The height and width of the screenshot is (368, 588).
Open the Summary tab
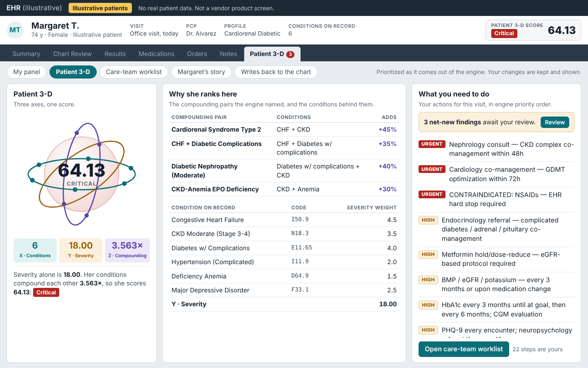26,54
